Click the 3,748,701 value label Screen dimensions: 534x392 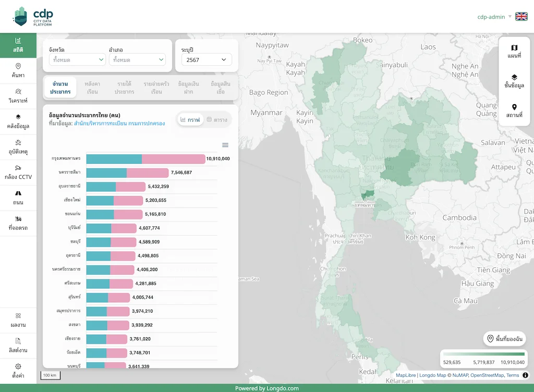click(140, 353)
